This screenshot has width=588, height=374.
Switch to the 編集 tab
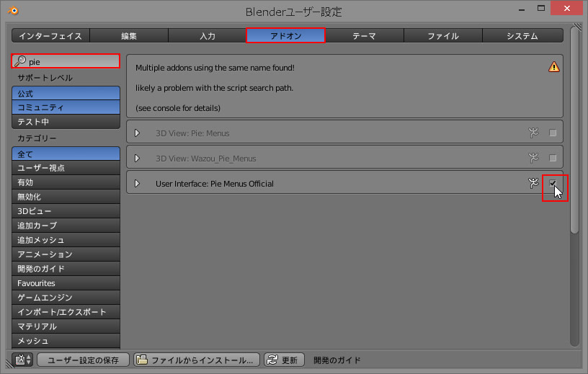tap(129, 35)
